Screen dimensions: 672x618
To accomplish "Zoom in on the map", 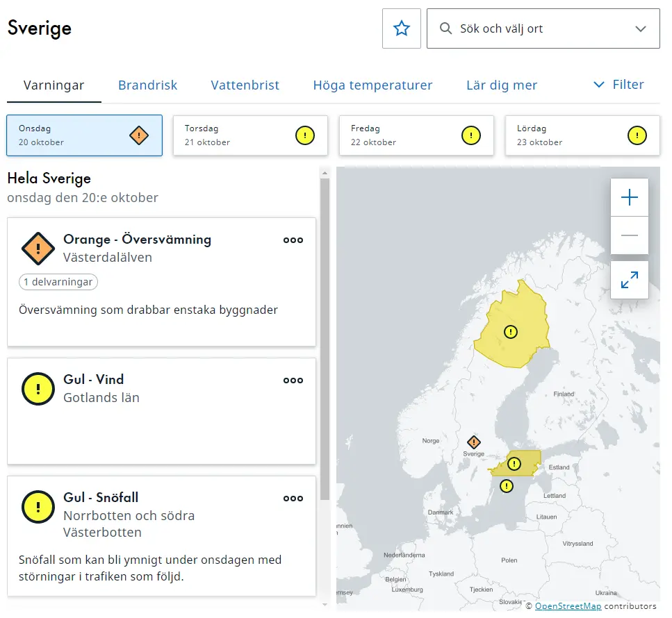I will tap(629, 198).
